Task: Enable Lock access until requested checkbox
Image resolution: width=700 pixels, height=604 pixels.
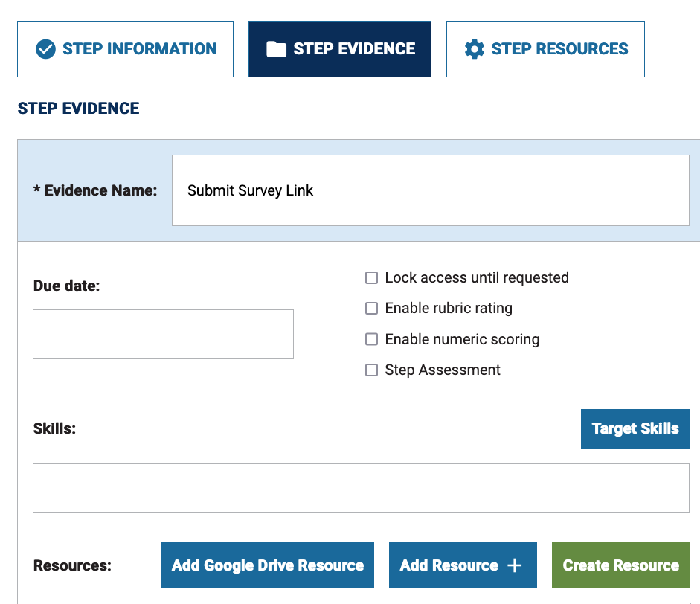Action: pyautogui.click(x=371, y=277)
